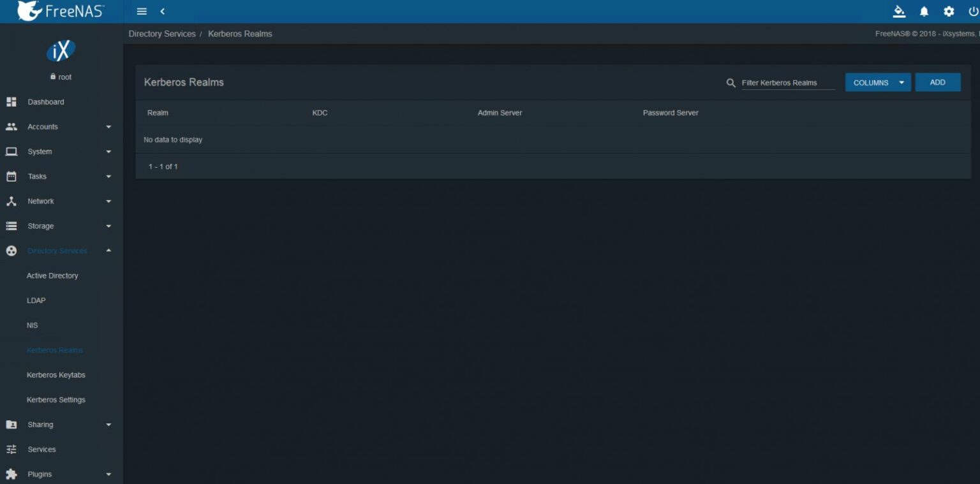Expand the Accounts menu arrow
The width and height of the screenshot is (980, 484).
pos(108,127)
